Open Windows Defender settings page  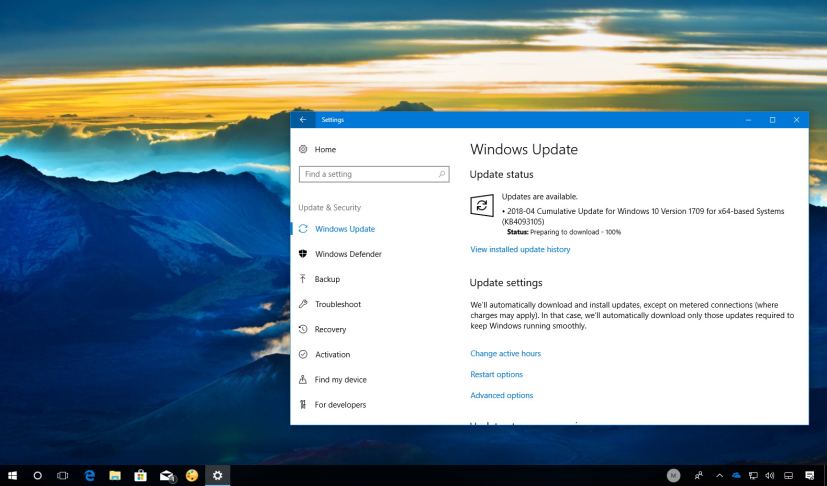(348, 254)
